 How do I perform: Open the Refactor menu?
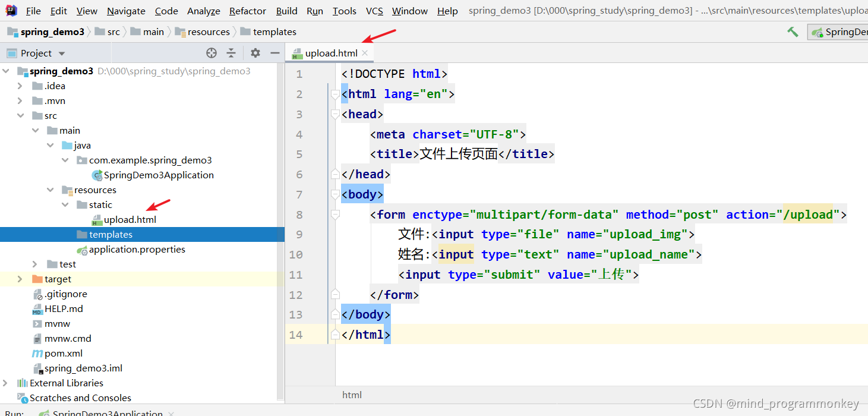(248, 11)
